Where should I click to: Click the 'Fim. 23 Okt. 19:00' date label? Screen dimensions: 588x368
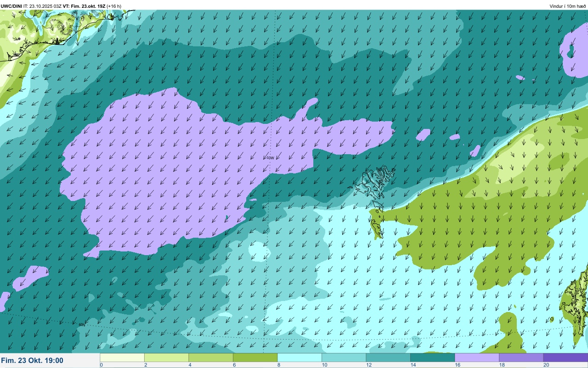pos(32,361)
